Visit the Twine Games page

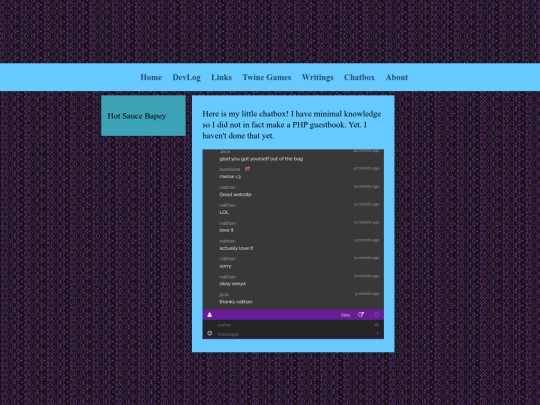pos(267,77)
